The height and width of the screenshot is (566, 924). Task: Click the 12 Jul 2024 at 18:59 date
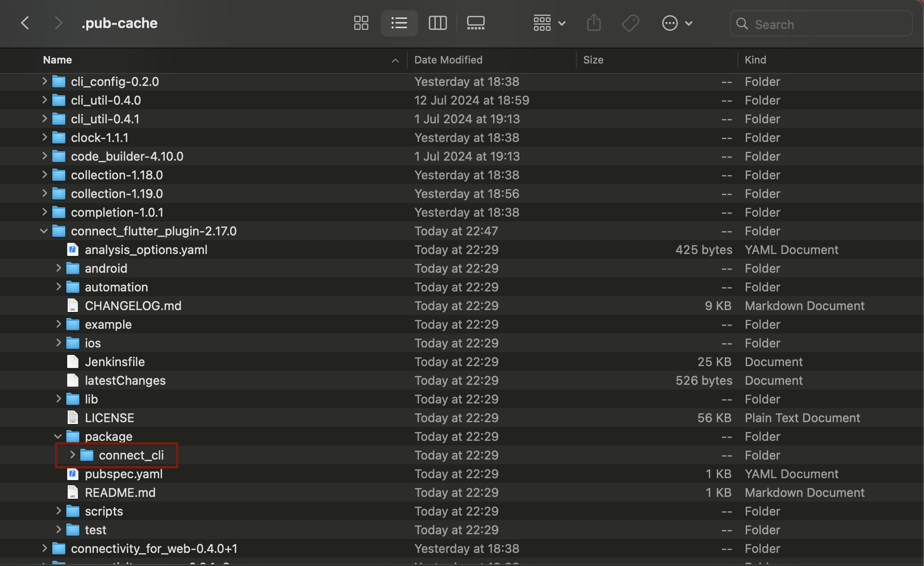(x=472, y=100)
